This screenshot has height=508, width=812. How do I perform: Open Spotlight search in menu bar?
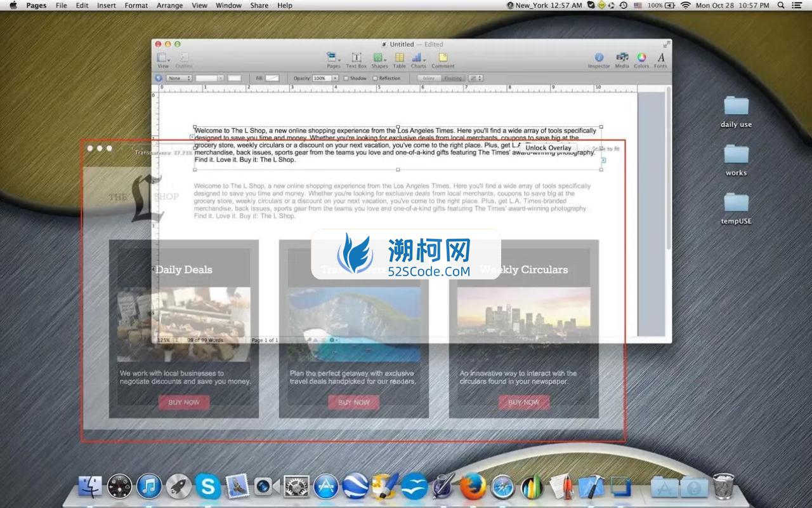tap(781, 5)
